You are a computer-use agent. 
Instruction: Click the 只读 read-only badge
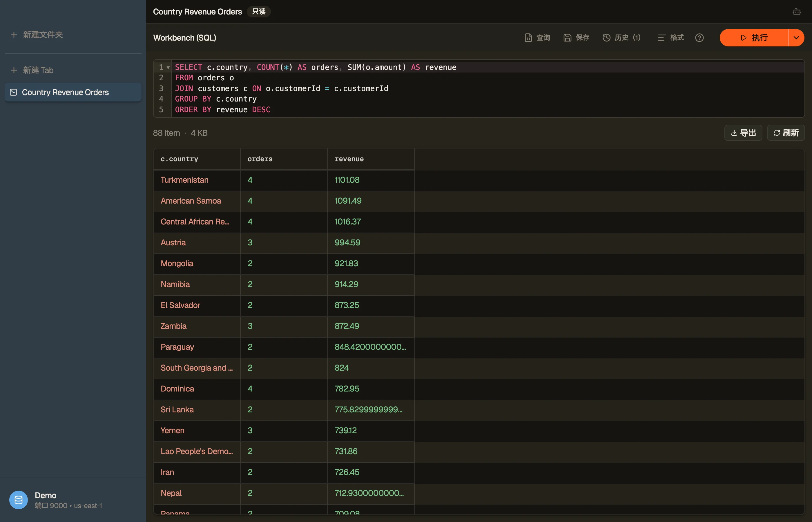(x=259, y=12)
